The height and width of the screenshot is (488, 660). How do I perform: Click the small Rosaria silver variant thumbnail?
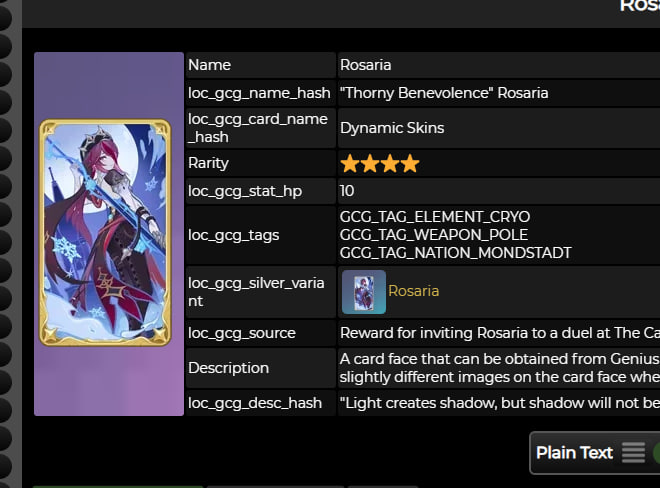[x=364, y=292]
